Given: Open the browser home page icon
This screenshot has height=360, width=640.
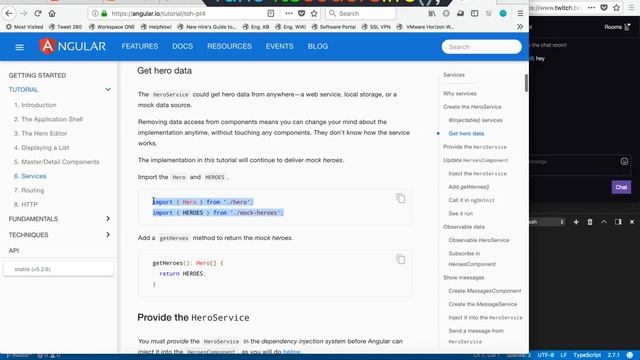Looking at the screenshot, I should tap(52, 13).
